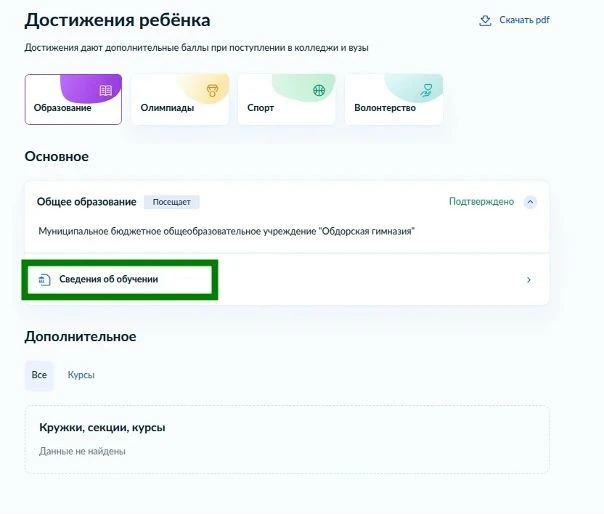The width and height of the screenshot is (604, 514).
Task: Select the Образование tab label
Action: coord(62,108)
